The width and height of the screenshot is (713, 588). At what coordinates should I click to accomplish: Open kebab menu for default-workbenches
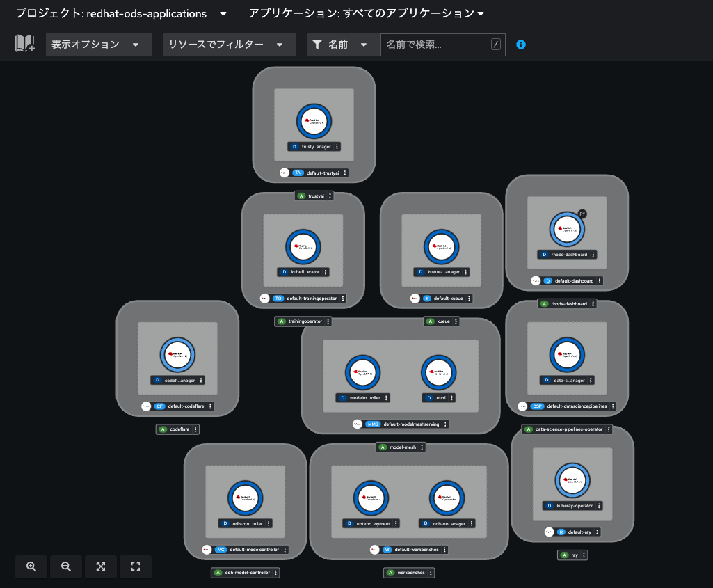pos(444,550)
